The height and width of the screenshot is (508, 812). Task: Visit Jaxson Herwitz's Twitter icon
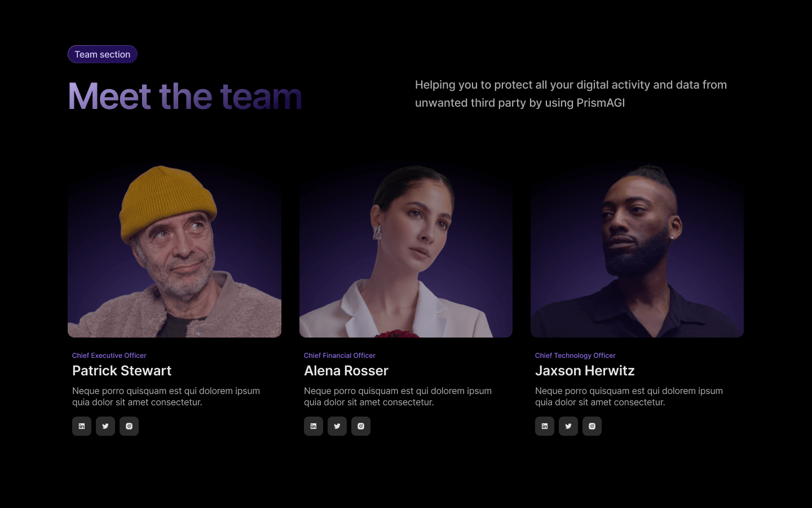click(568, 426)
